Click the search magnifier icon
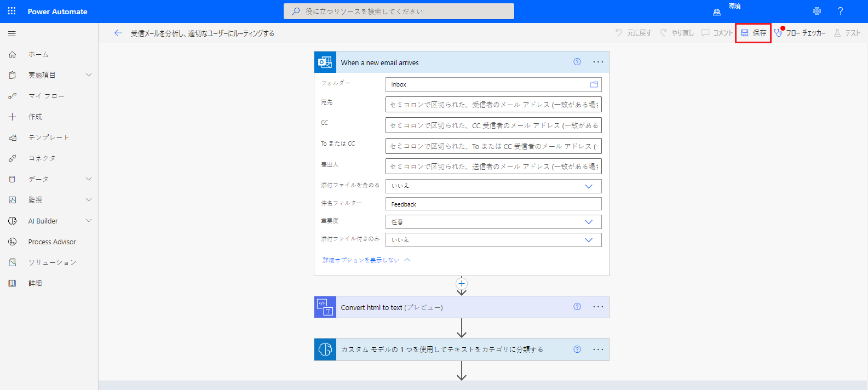Viewport: 868px width, 390px height. [296, 11]
